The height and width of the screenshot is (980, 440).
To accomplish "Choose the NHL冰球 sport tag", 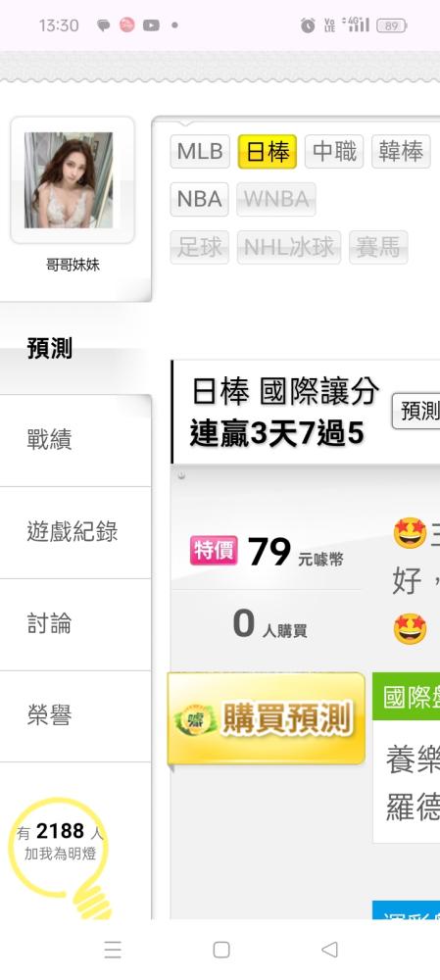I will coord(289,248).
